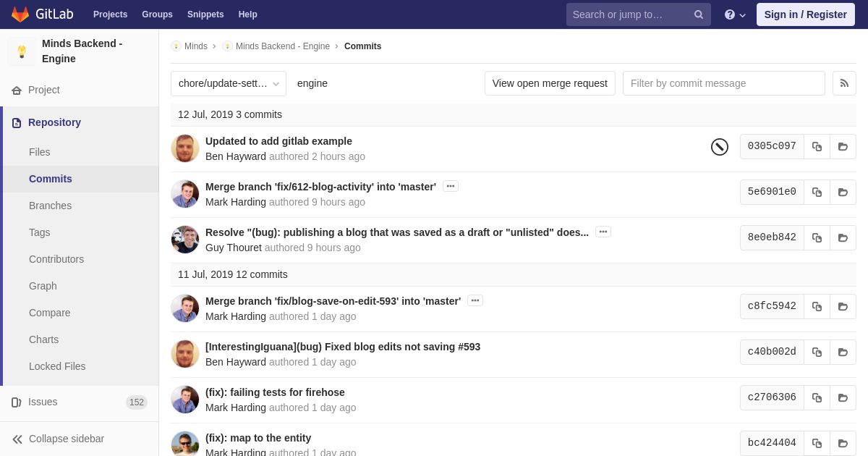Click commit hash c40b002d
The image size is (868, 456).
tap(772, 352)
